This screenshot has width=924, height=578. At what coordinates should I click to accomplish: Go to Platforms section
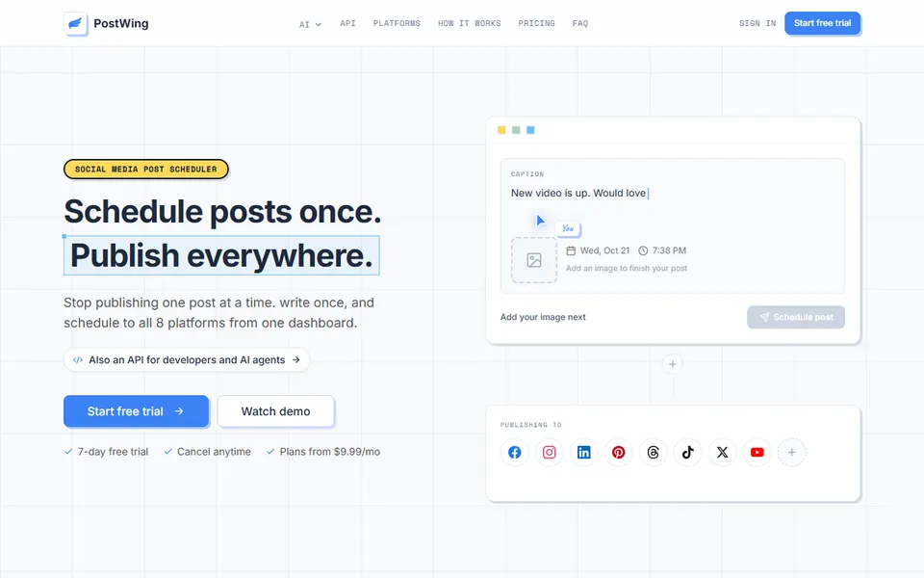[x=397, y=23]
